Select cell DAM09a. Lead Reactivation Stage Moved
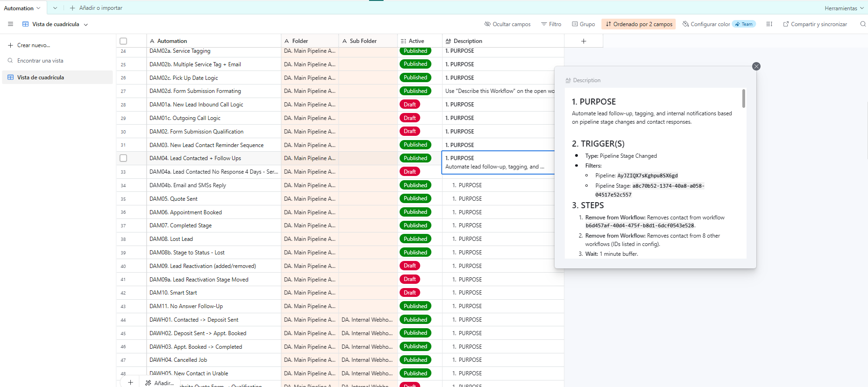This screenshot has width=868, height=387. [x=213, y=280]
